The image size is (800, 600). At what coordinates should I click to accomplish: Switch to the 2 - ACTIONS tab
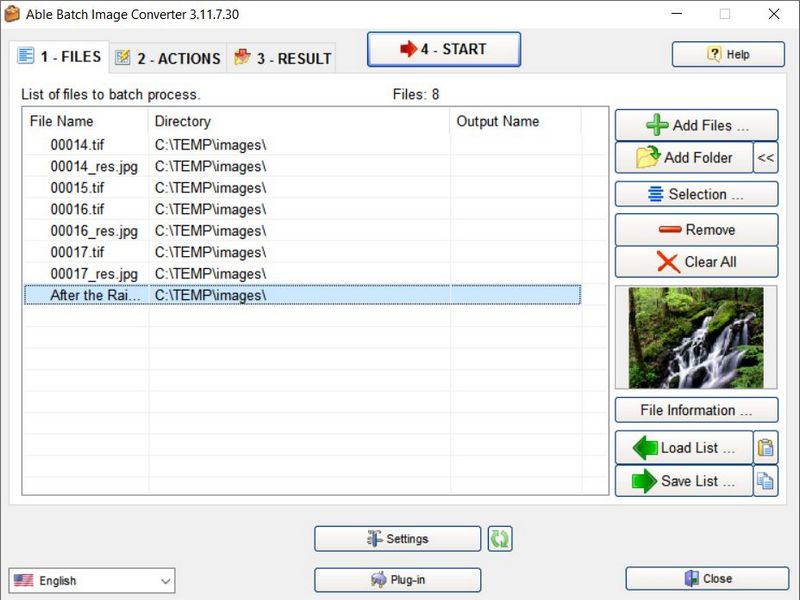point(167,58)
